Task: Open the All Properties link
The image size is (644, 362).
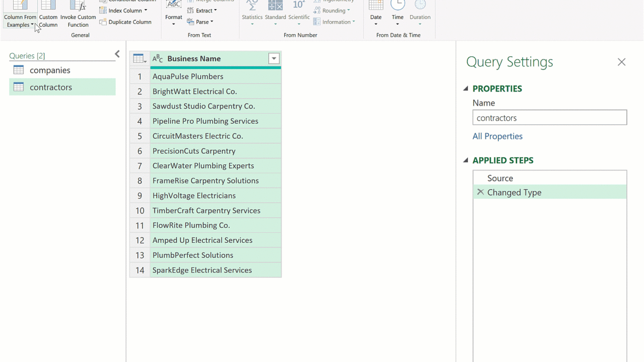Action: (497, 136)
